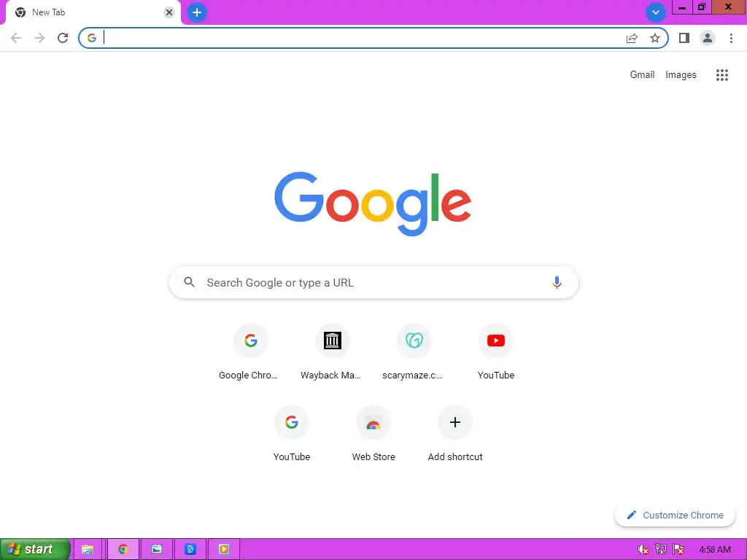Screen dimensions: 747x560
Task: Open the YouTube shortcut with the Google G icon
Action: [292, 434]
